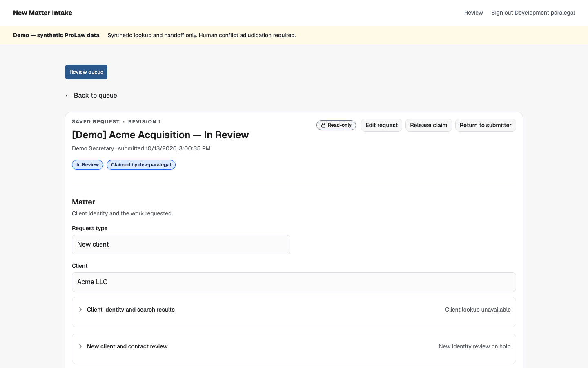
Task: Click Return to submitter button
Action: 486,125
